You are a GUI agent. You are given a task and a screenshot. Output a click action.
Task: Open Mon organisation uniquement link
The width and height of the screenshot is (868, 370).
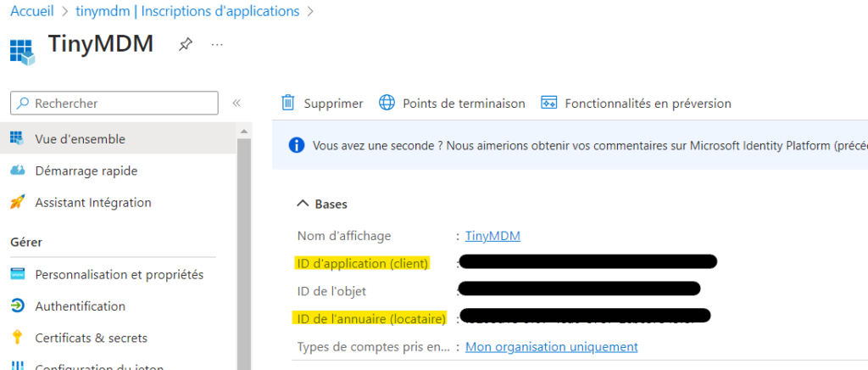click(551, 347)
